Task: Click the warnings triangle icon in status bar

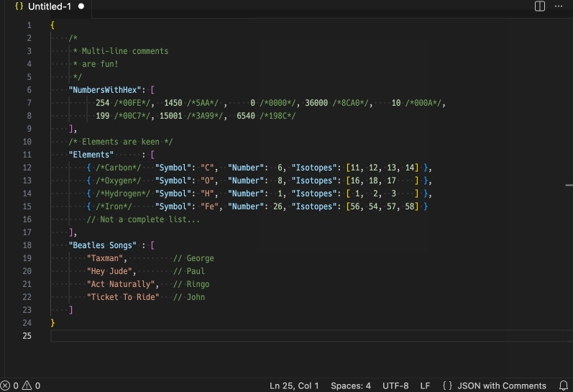Action: pyautogui.click(x=27, y=386)
